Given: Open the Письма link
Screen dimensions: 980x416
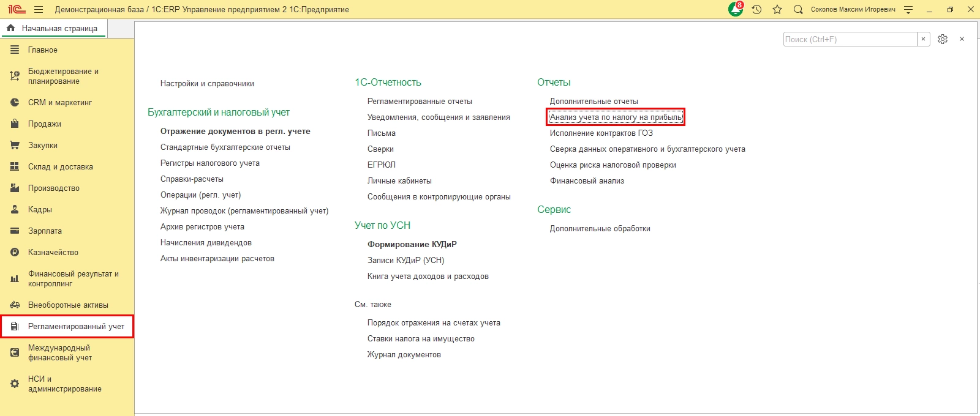Looking at the screenshot, I should 382,133.
